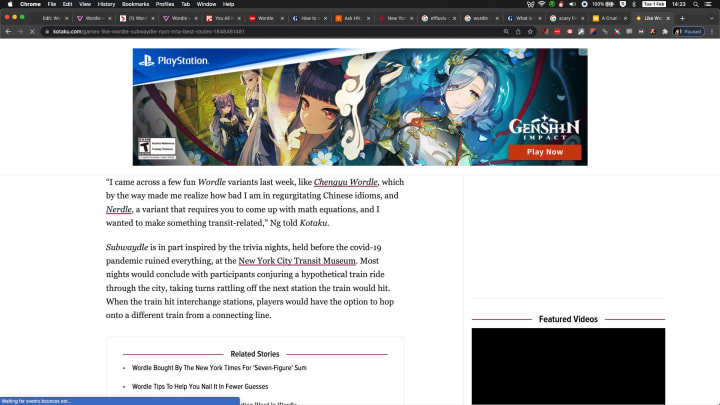The width and height of the screenshot is (720, 405).
Task: Click Play Now on Genshin Impact ad
Action: point(545,152)
